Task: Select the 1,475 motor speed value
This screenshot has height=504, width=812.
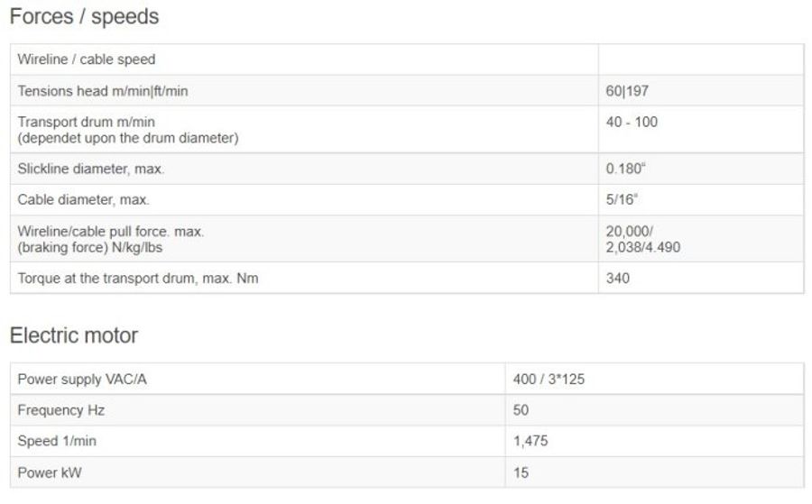Action: pos(531,441)
